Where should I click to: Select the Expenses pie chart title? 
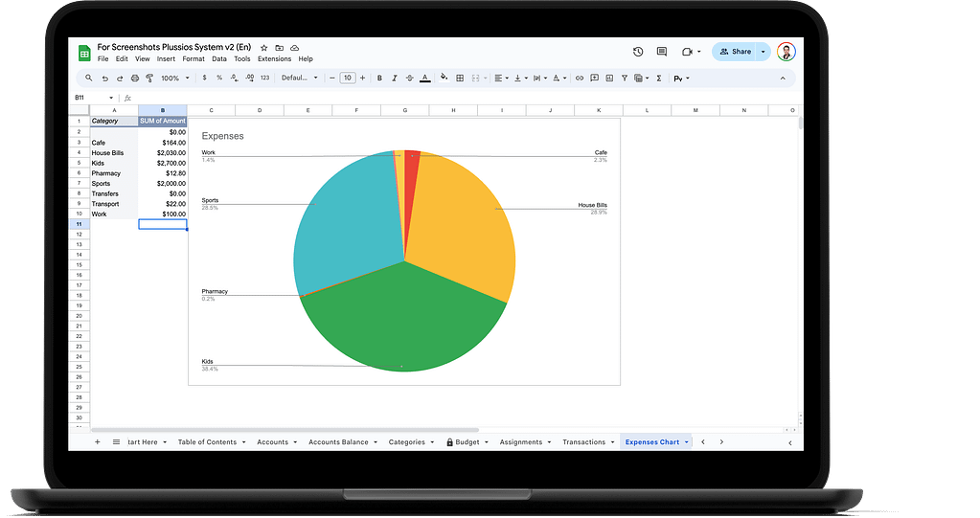(222, 136)
